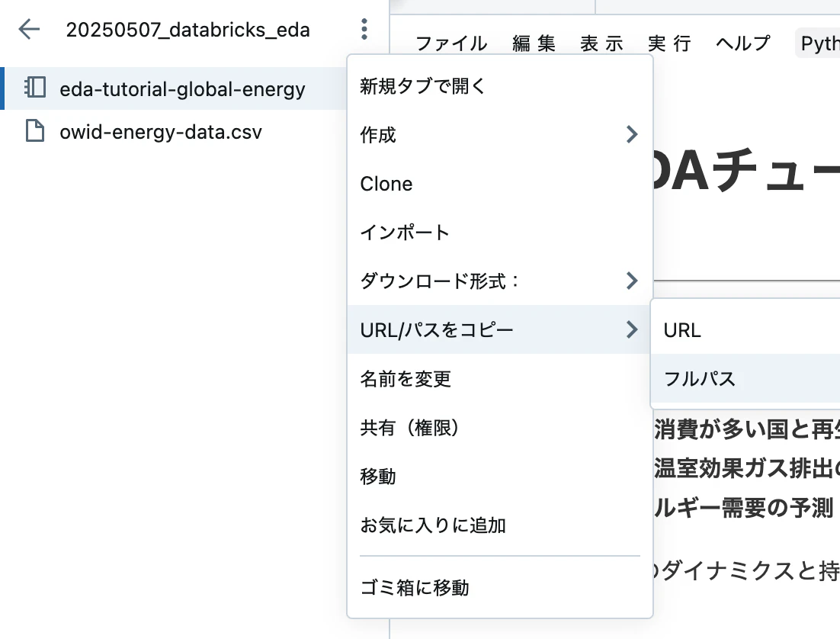Click the Python language selector button
Image resolution: width=840 pixels, height=639 pixels.
[817, 43]
